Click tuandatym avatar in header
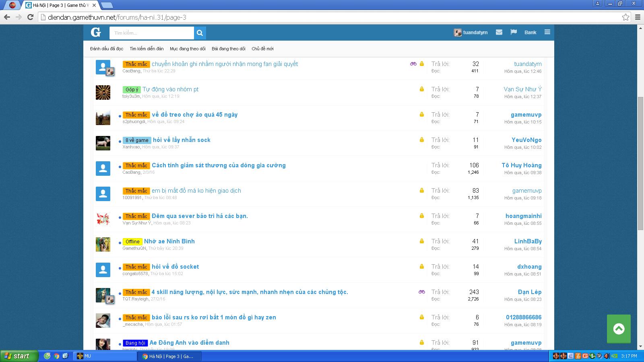The image size is (644, 362). [x=458, y=33]
